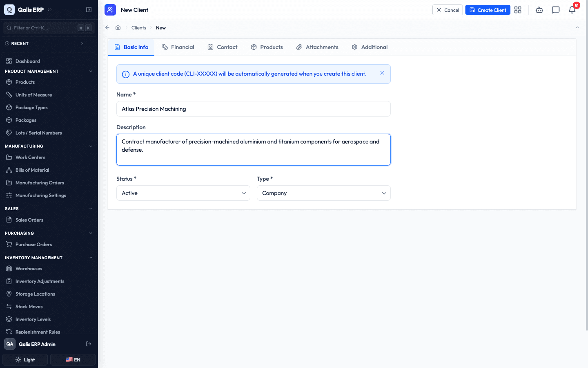Switch to the Contact tab

(223, 47)
